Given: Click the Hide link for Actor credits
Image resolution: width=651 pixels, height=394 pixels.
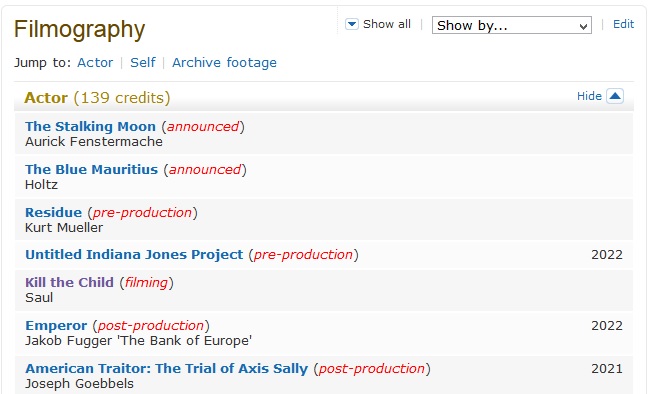Looking at the screenshot, I should click(589, 96).
